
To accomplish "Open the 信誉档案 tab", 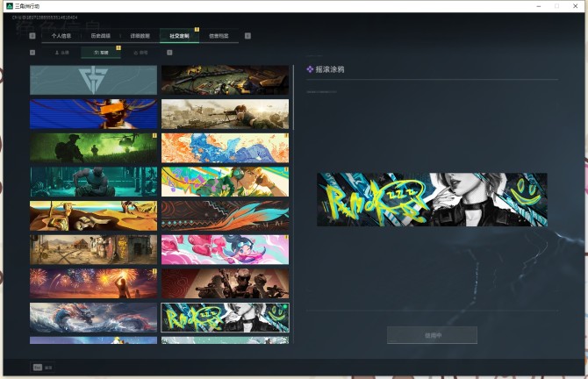I will point(219,36).
